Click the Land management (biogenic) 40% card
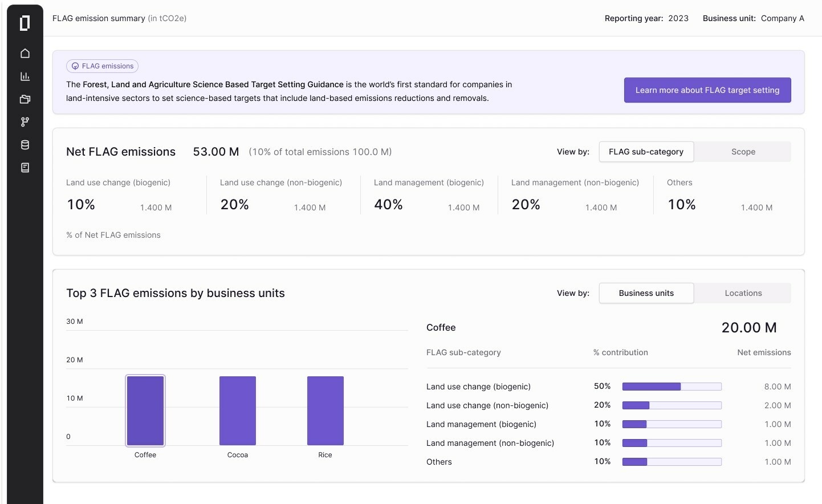The height and width of the screenshot is (504, 822). (x=428, y=196)
